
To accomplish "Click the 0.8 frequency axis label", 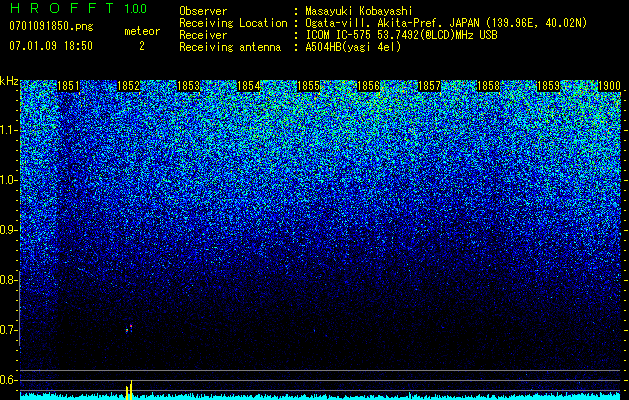I will 8,280.
